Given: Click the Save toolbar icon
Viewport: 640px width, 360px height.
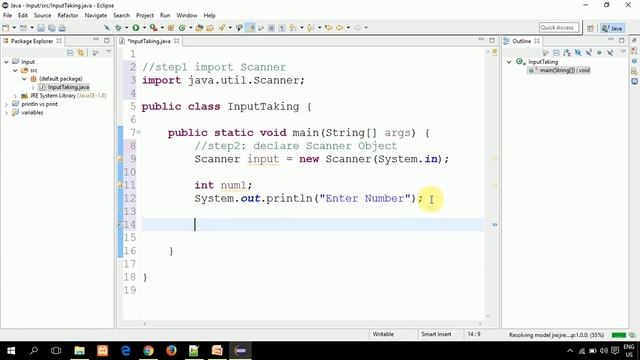Looking at the screenshot, I should [41, 28].
